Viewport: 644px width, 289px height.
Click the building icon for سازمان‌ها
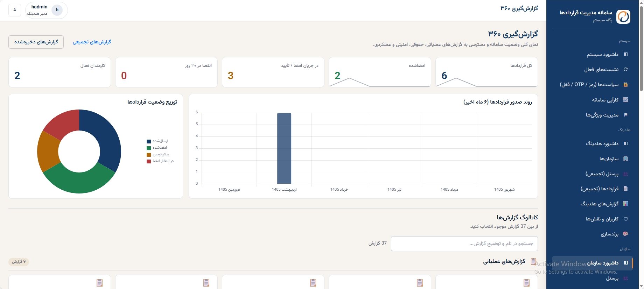[x=626, y=158]
